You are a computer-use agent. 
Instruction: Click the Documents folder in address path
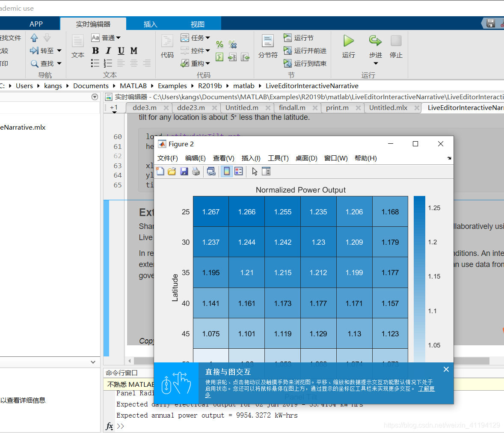(91, 86)
